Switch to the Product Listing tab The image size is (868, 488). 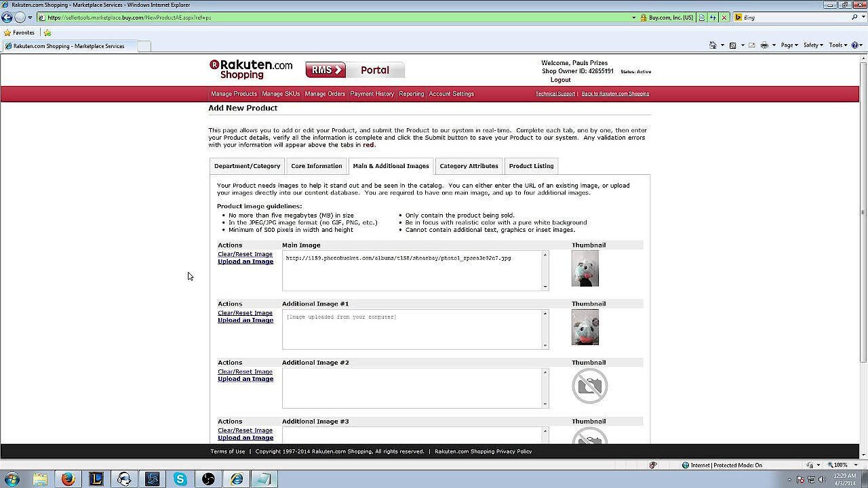pyautogui.click(x=531, y=166)
